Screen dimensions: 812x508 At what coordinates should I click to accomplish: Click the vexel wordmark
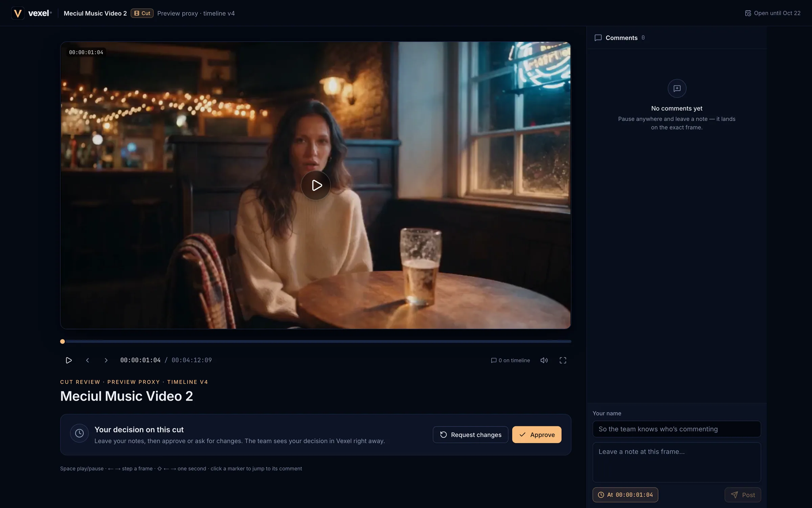[40, 13]
